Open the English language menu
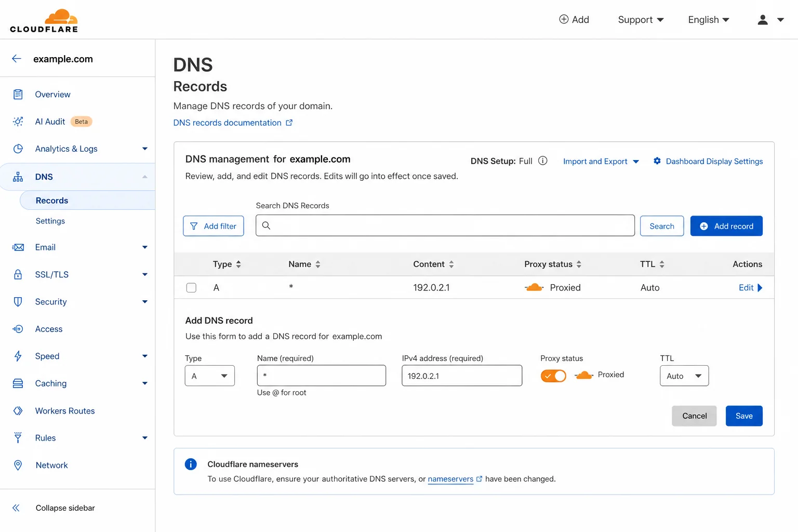798x532 pixels. point(709,20)
